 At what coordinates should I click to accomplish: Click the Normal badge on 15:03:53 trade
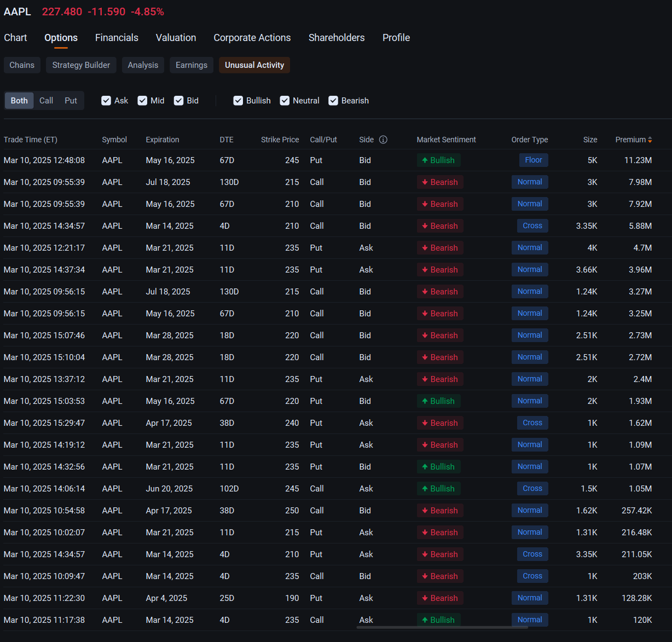pyautogui.click(x=530, y=401)
